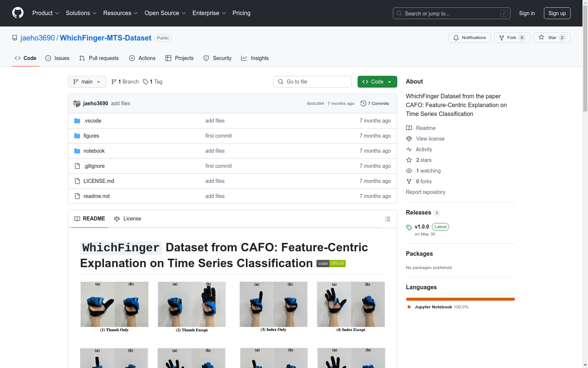588x368 pixels.
Task: Click the readme.md file icon
Action: pyautogui.click(x=77, y=196)
